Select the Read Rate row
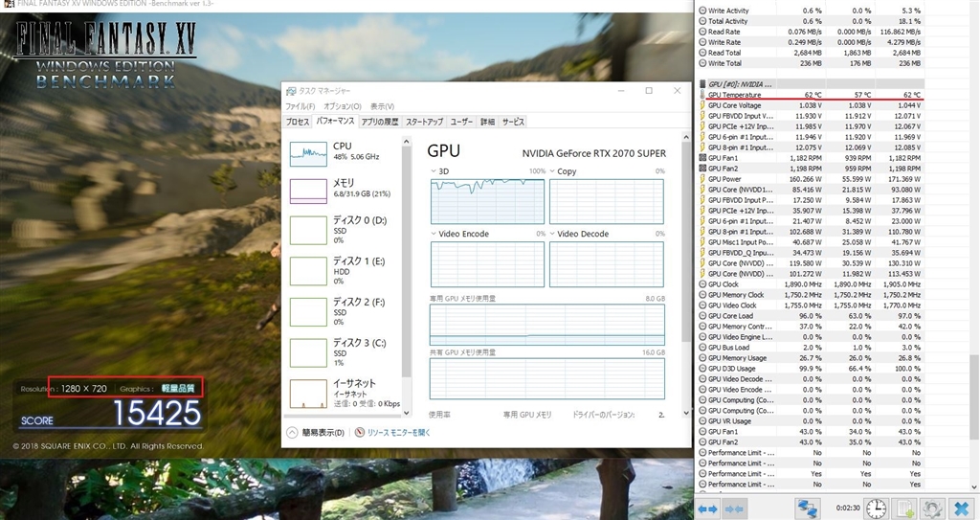 811,32
